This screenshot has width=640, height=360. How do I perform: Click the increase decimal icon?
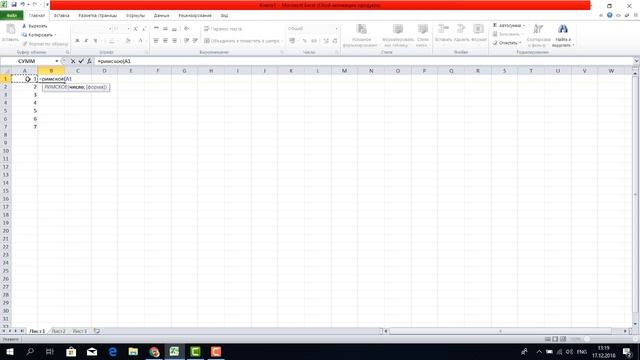coord(326,41)
